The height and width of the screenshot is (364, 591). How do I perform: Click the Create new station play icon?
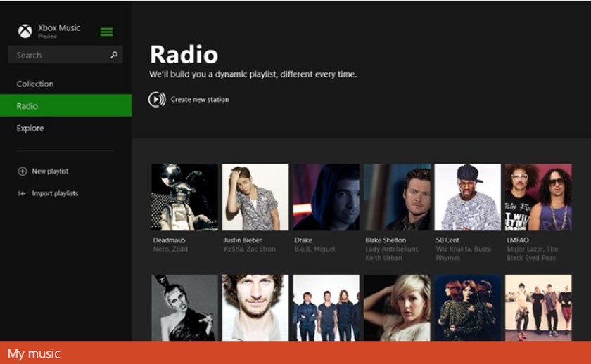point(157,99)
